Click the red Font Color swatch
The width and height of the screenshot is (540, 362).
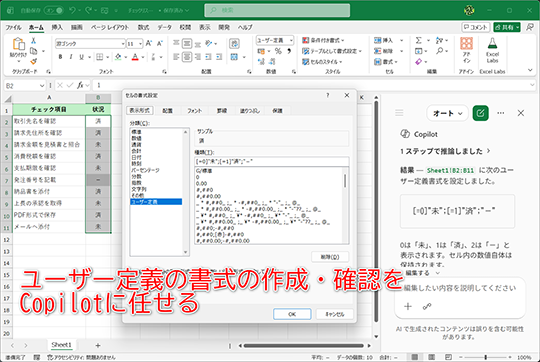click(x=135, y=57)
